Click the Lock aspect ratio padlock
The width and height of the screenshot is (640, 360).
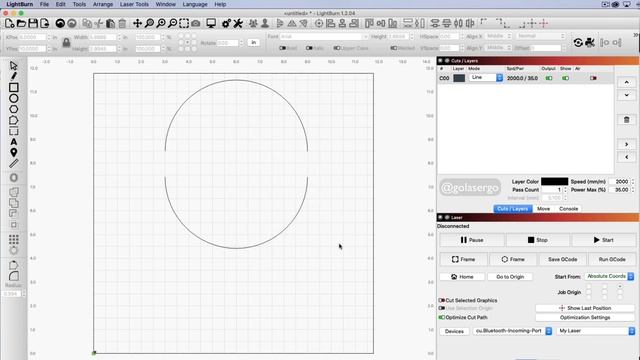pyautogui.click(x=66, y=42)
